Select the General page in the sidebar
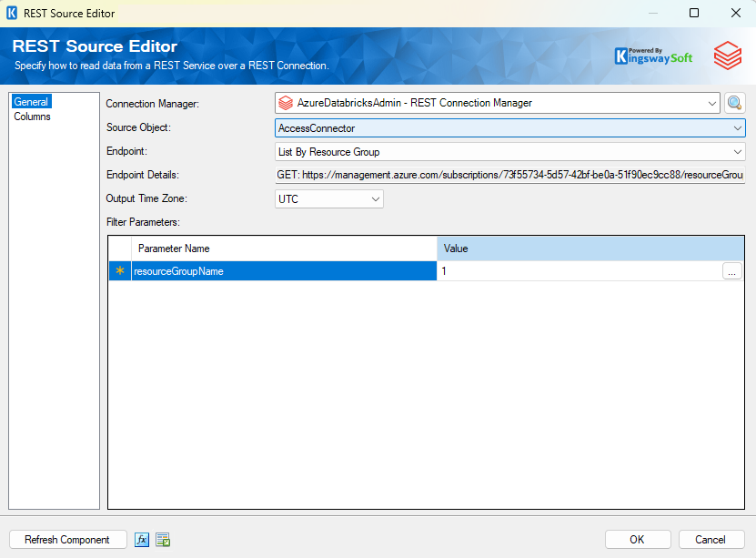This screenshot has width=756, height=558. point(31,102)
